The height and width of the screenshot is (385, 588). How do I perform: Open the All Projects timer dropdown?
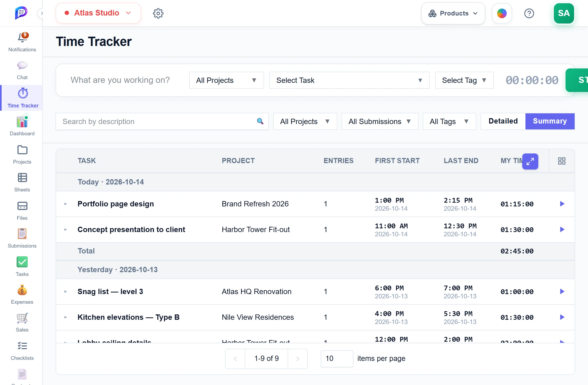(227, 80)
